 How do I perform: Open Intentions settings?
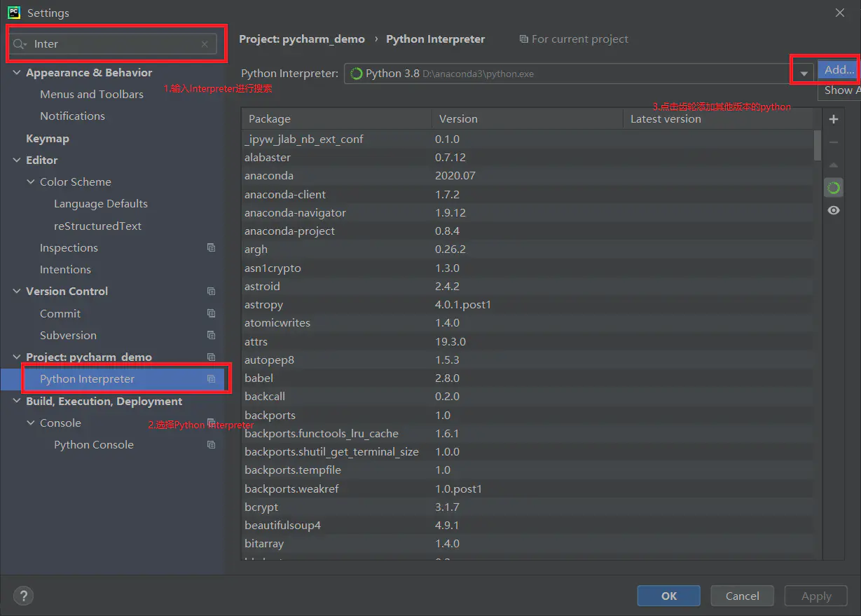[65, 269]
